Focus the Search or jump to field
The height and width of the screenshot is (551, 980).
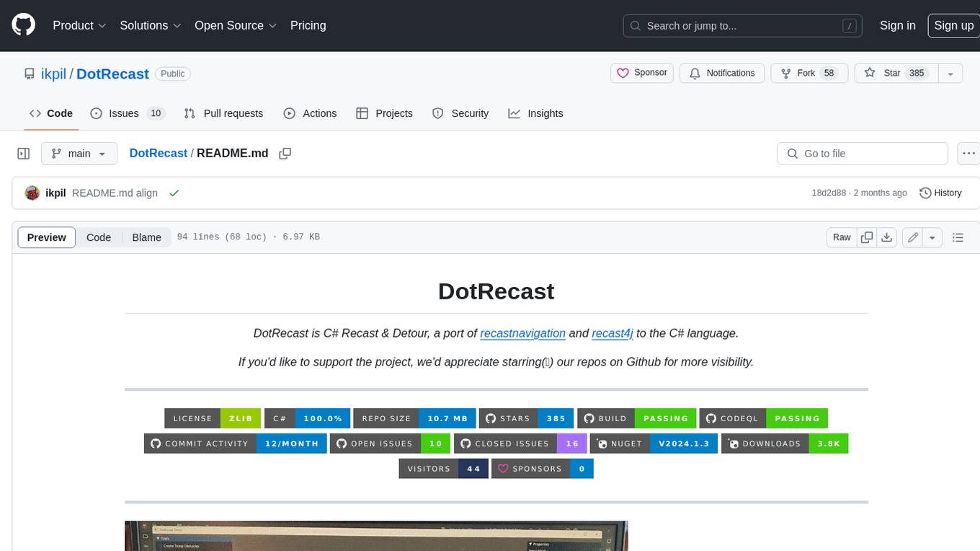point(742,26)
